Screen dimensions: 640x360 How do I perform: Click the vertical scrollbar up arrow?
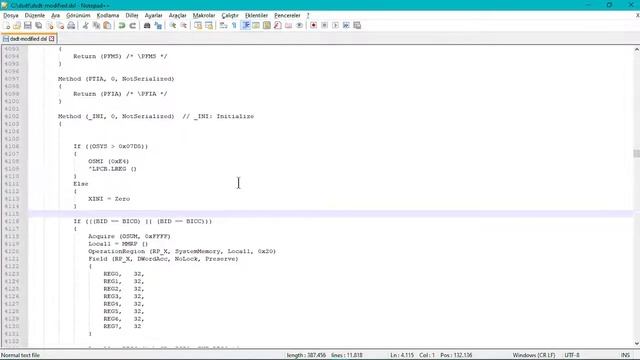tap(636, 49)
